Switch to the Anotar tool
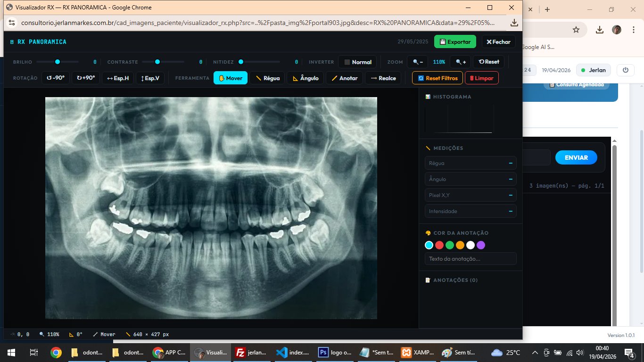This screenshot has height=362, width=644. tap(344, 78)
